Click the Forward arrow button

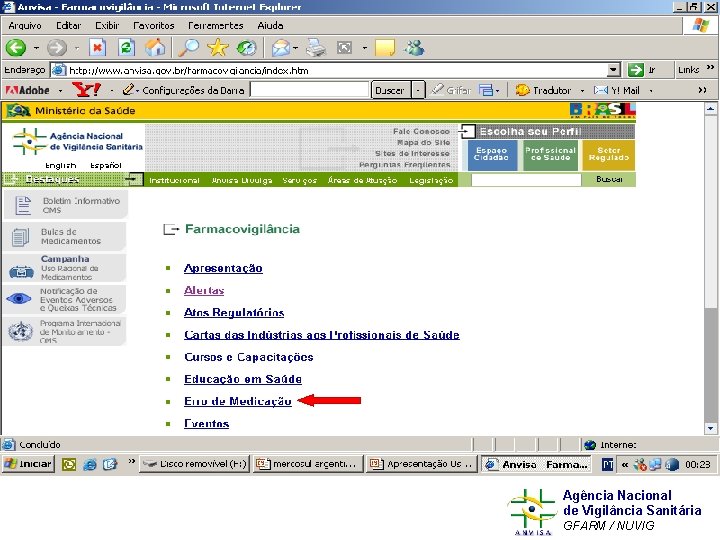(57, 47)
